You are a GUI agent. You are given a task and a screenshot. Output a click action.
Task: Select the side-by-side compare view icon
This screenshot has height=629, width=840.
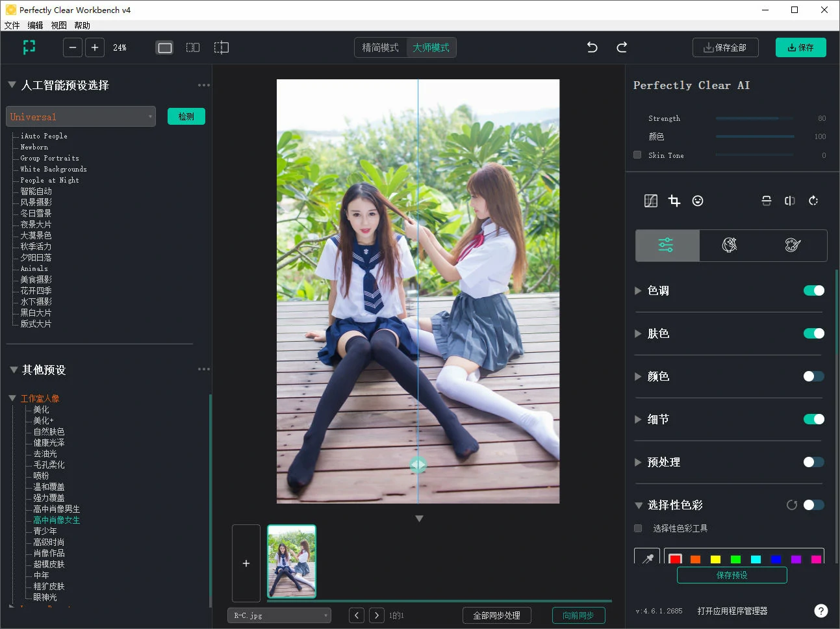(x=193, y=47)
